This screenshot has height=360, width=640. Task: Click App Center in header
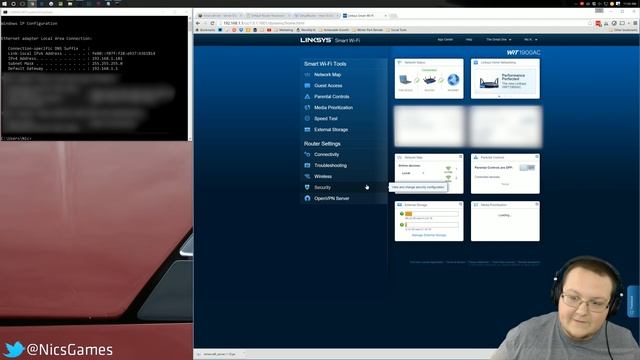point(445,40)
